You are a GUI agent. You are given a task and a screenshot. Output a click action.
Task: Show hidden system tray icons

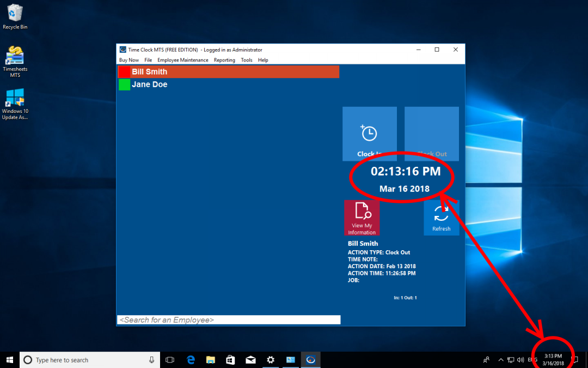(500, 360)
